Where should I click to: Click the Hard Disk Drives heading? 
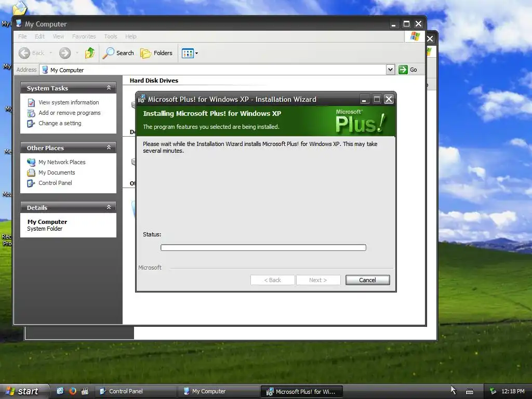click(154, 81)
